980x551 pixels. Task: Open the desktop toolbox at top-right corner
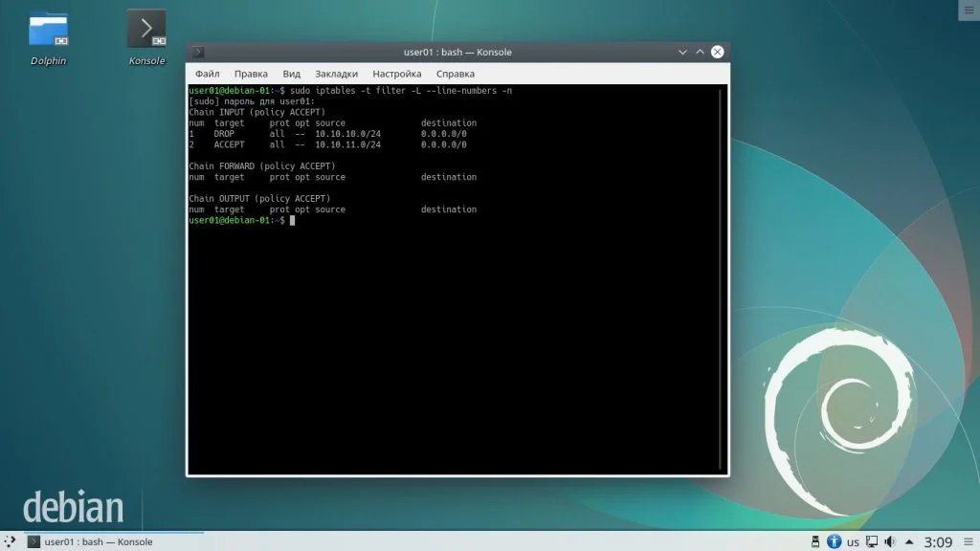tap(969, 10)
